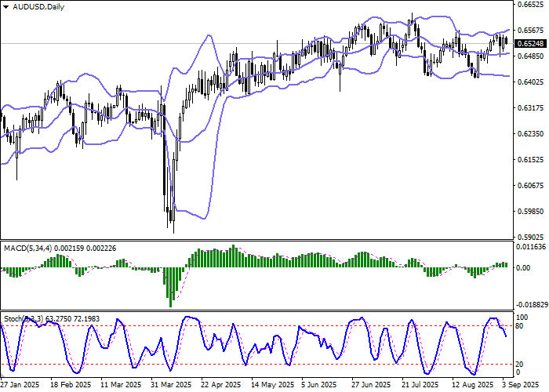The image size is (549, 392).
Task: Click Stochastic scale level 20
Action: click(520, 365)
